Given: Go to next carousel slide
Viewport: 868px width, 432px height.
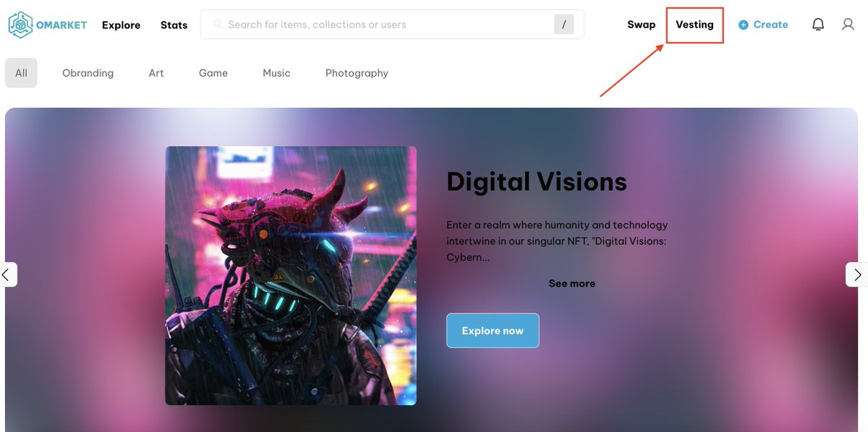Looking at the screenshot, I should [857, 274].
